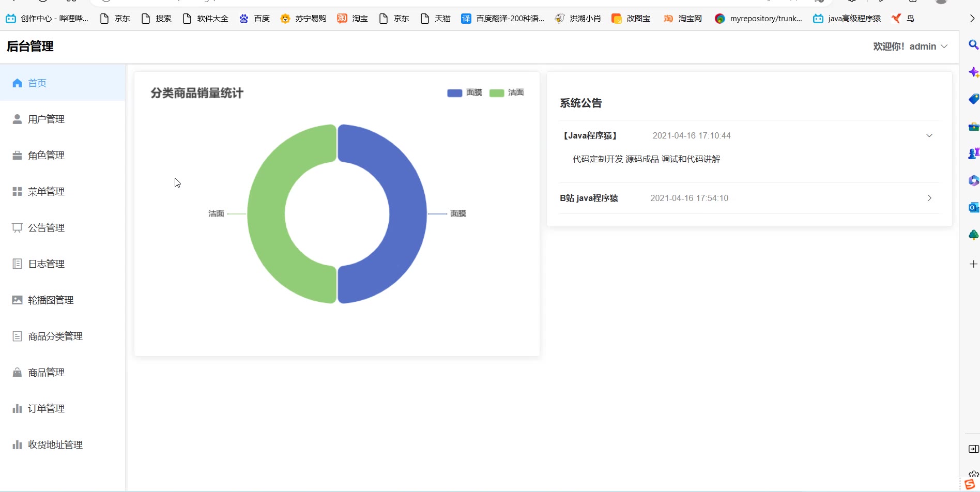Click the 分类商品销量统计 chart title
The image size is (980, 492).
click(197, 93)
